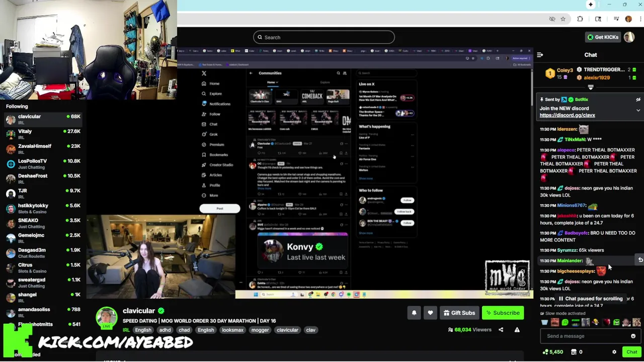Expand the pinned message chevron

click(638, 110)
